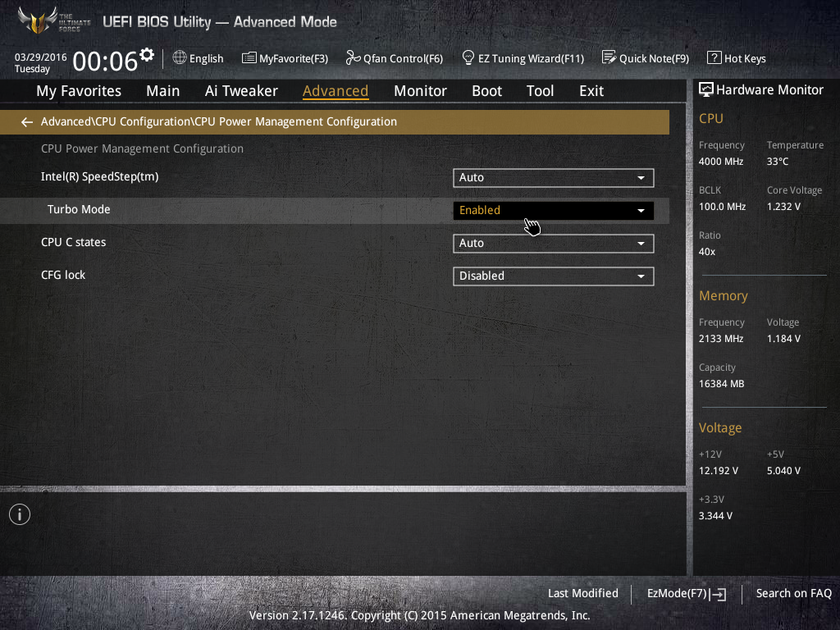Select the CFG lock label
The width and height of the screenshot is (840, 630).
[63, 275]
